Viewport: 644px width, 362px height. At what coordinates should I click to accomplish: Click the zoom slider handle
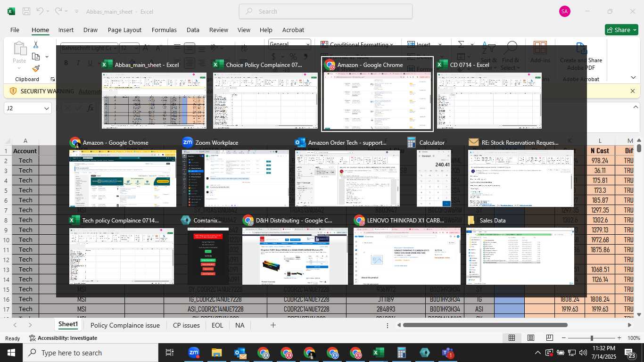[592, 338]
